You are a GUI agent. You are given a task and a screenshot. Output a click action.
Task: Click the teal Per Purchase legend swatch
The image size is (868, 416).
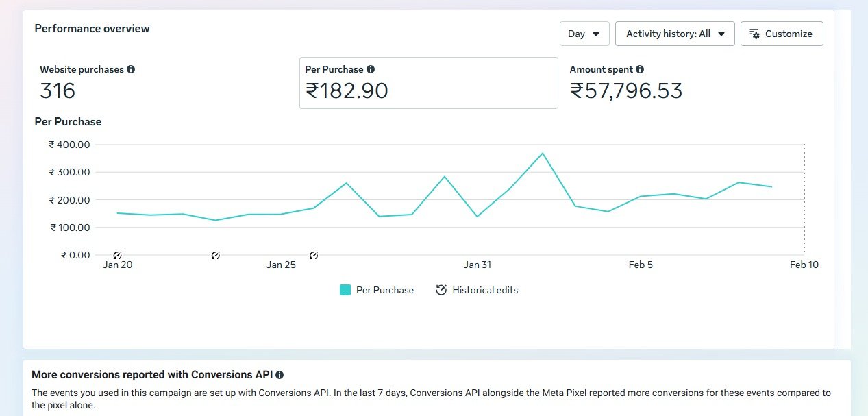click(345, 290)
